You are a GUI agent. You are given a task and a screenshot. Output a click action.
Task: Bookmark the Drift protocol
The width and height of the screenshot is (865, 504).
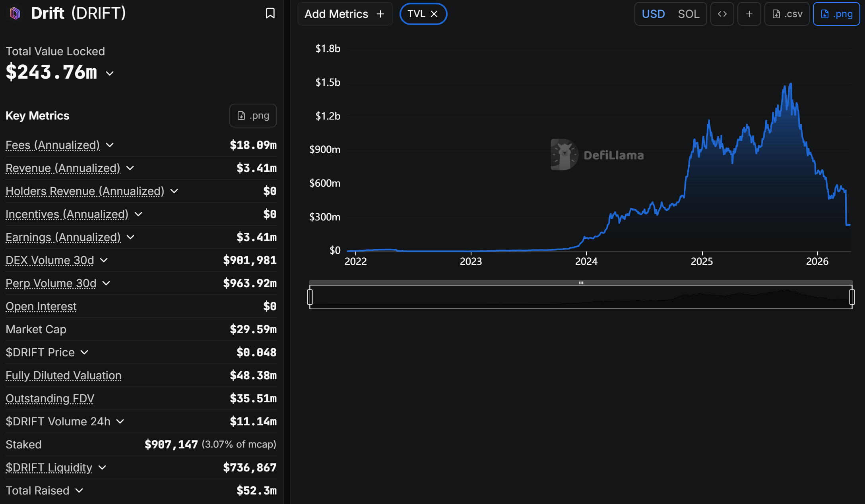[x=270, y=14]
